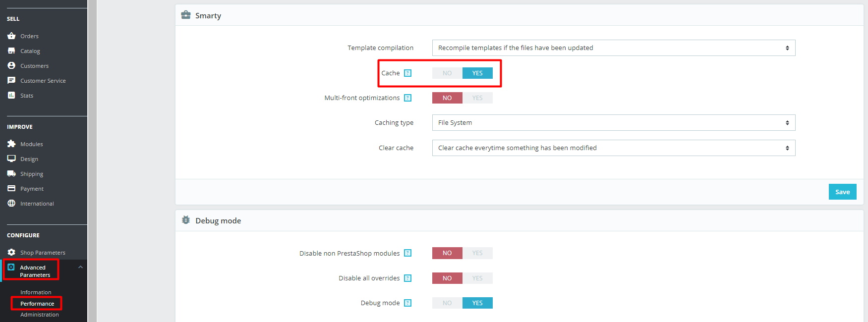Enable Multi-front optimizations with YES

477,98
